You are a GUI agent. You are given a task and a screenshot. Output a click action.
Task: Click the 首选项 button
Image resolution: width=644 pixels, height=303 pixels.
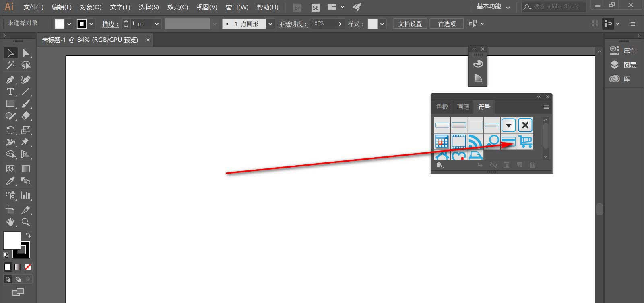click(x=447, y=24)
